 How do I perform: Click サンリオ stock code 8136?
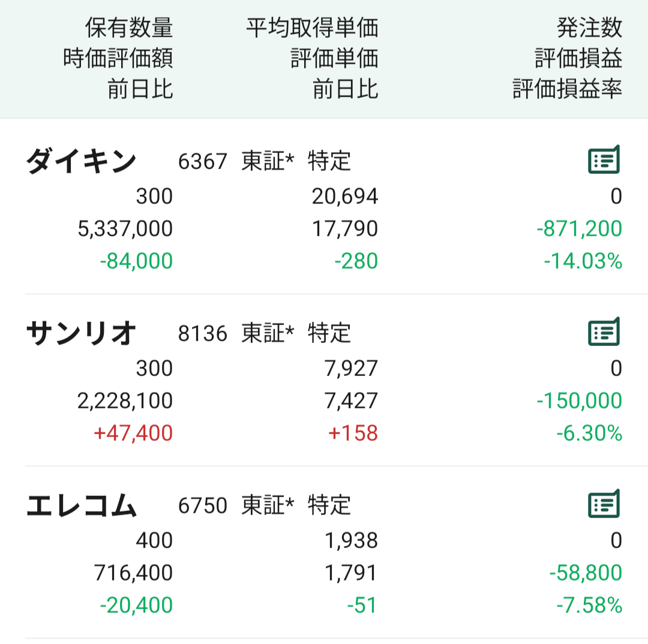coord(203,333)
